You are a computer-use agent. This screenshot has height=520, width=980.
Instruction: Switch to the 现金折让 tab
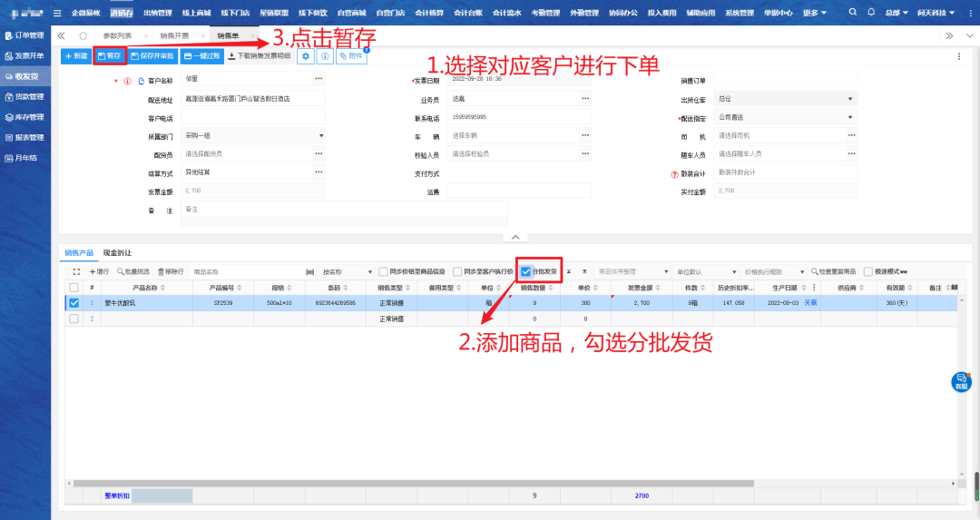118,252
